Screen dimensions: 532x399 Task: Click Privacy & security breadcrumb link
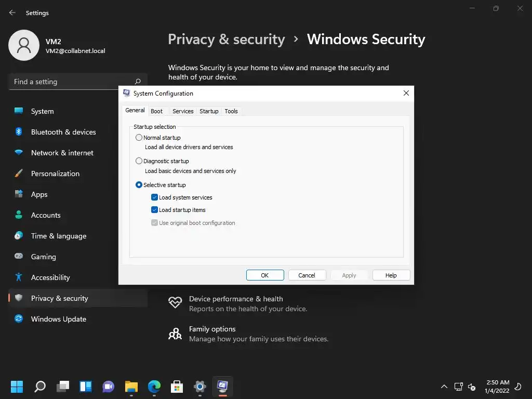click(x=227, y=39)
